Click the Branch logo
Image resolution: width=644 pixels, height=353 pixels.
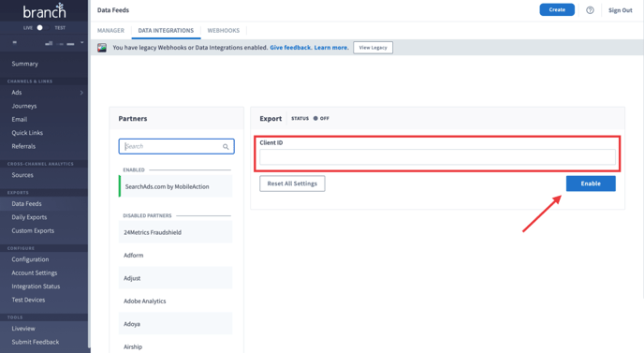(44, 11)
